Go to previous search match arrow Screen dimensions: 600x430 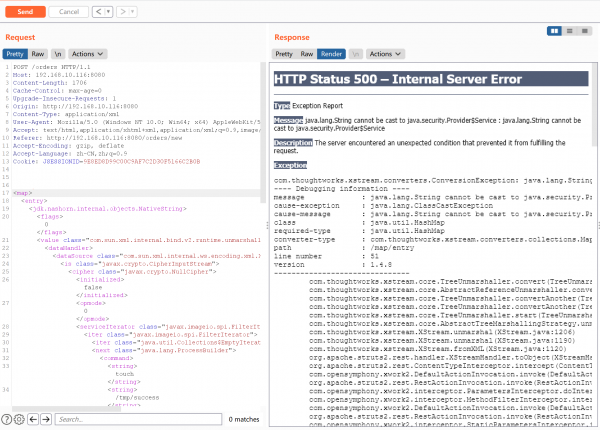pos(35,419)
